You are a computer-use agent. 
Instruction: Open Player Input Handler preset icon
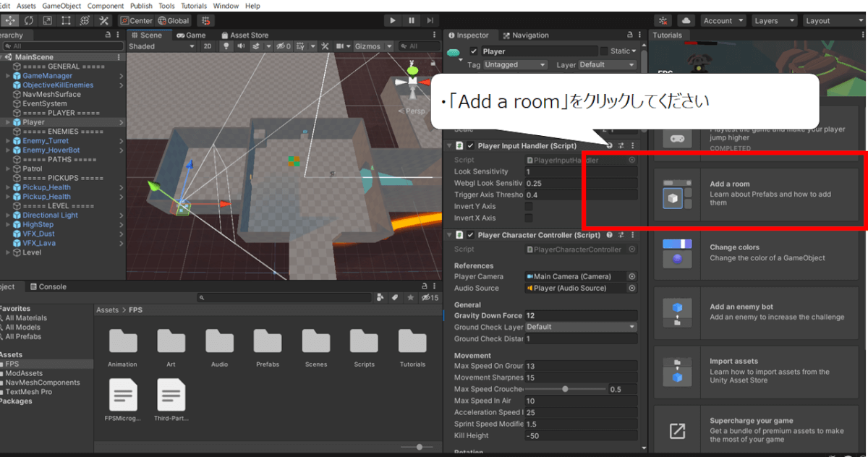point(621,146)
